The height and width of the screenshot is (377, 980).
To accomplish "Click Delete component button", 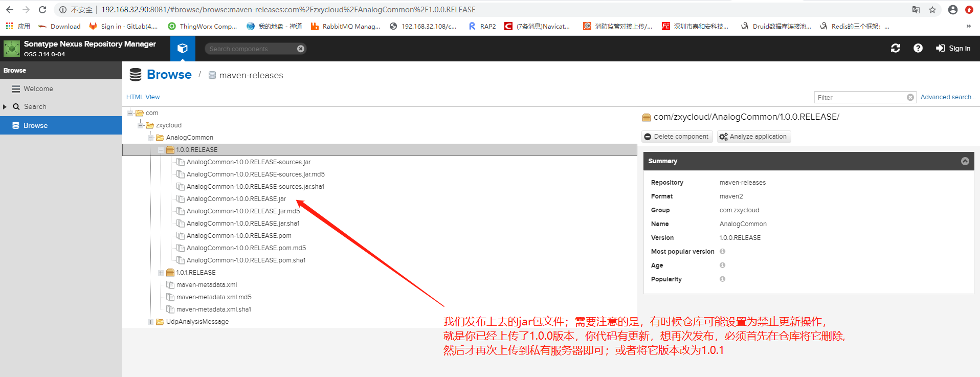I will pyautogui.click(x=677, y=137).
